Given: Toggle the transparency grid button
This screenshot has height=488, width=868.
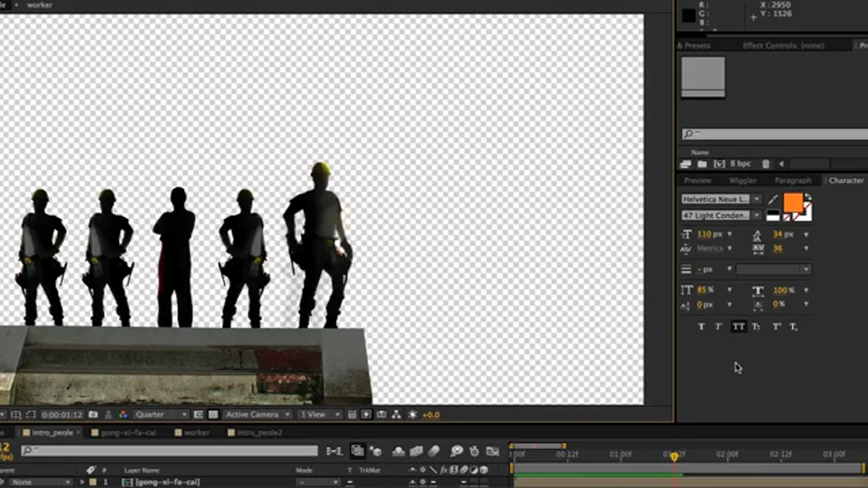Looking at the screenshot, I should (x=213, y=415).
